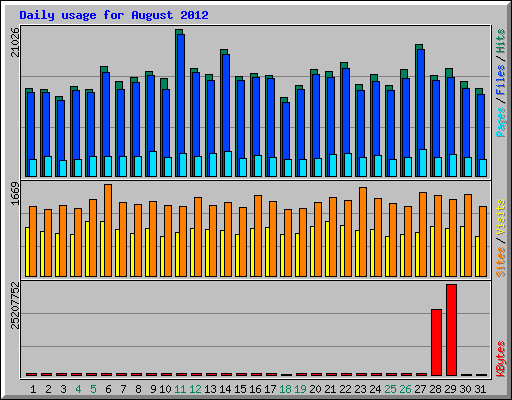Viewport: 512px width, 400px height.
Task: Click the cyan "Pages" legend label
Action: (x=501, y=122)
